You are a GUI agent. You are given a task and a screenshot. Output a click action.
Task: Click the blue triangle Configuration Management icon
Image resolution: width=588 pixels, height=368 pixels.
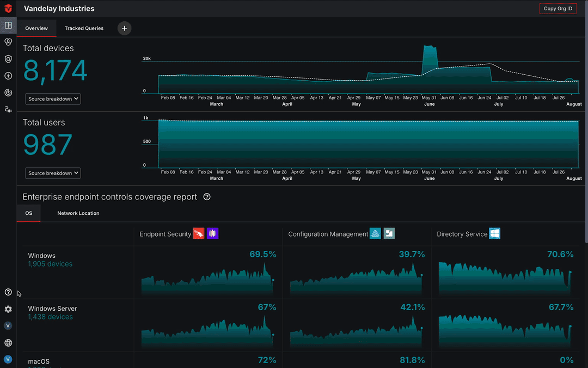point(375,233)
